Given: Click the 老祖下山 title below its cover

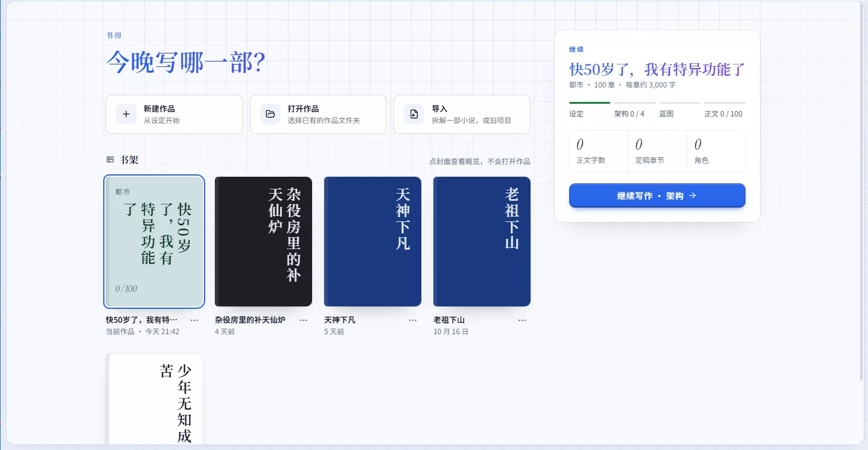Looking at the screenshot, I should pyautogui.click(x=449, y=320).
